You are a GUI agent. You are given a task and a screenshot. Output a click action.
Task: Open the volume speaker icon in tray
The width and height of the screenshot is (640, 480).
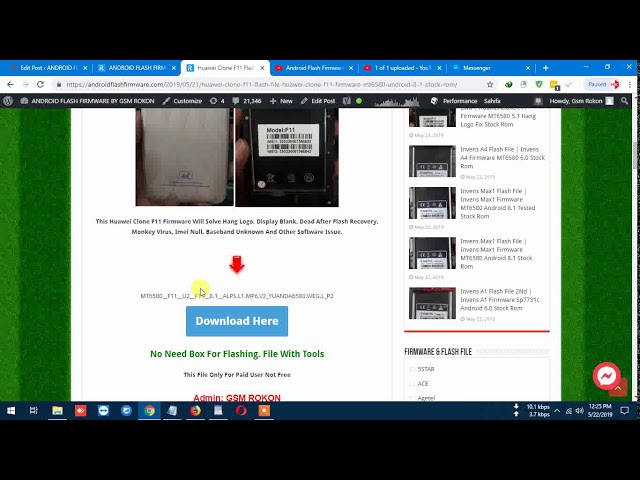[579, 411]
